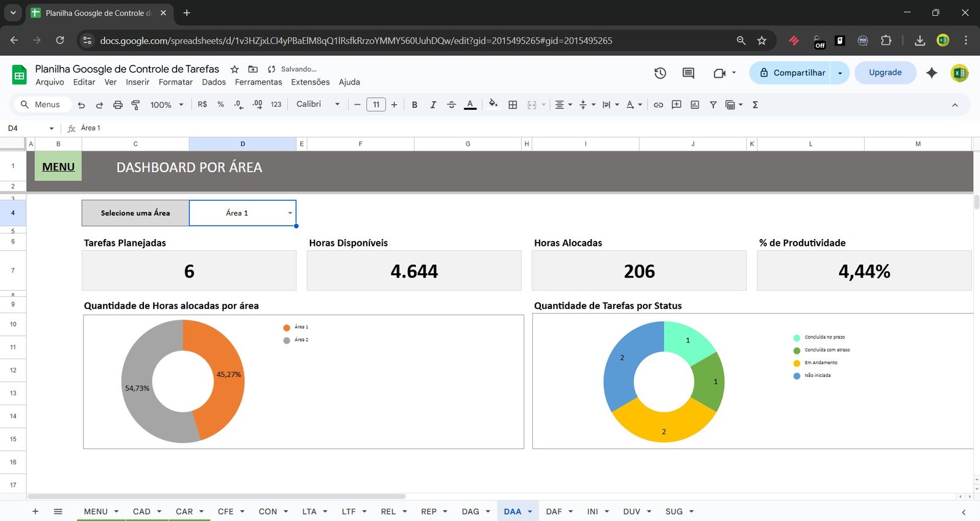Click the green MENU link cell
The height and width of the screenshot is (521, 980).
click(58, 167)
